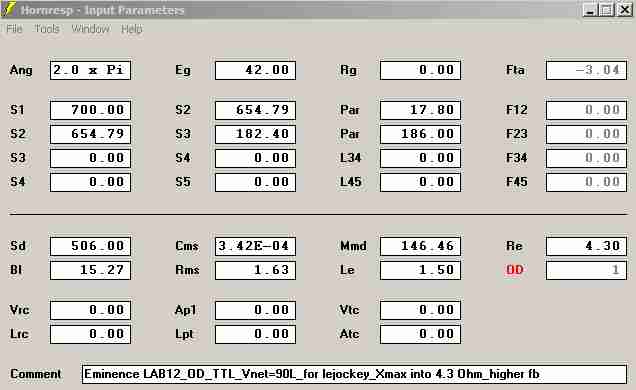The height and width of the screenshot is (390, 636).
Task: Select the S1 field with 700.00
Action: tap(90, 110)
